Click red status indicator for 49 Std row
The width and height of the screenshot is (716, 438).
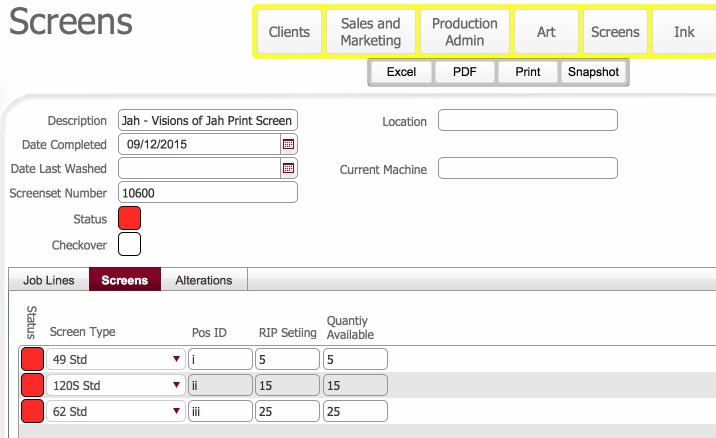32,359
